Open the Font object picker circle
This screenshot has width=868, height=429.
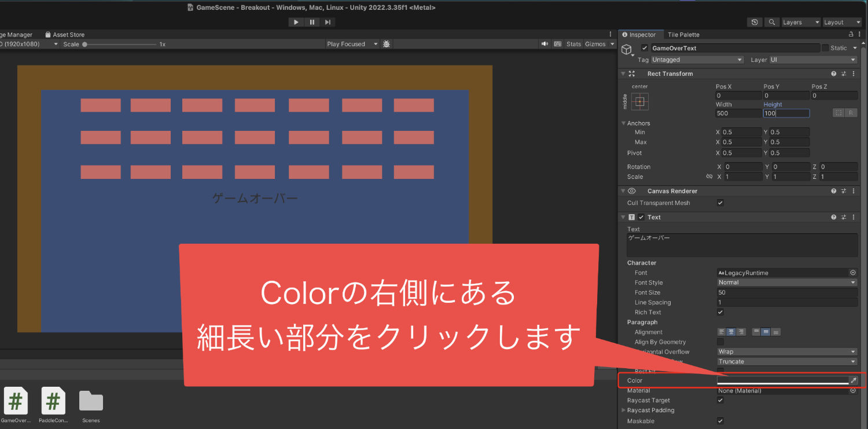click(x=853, y=273)
